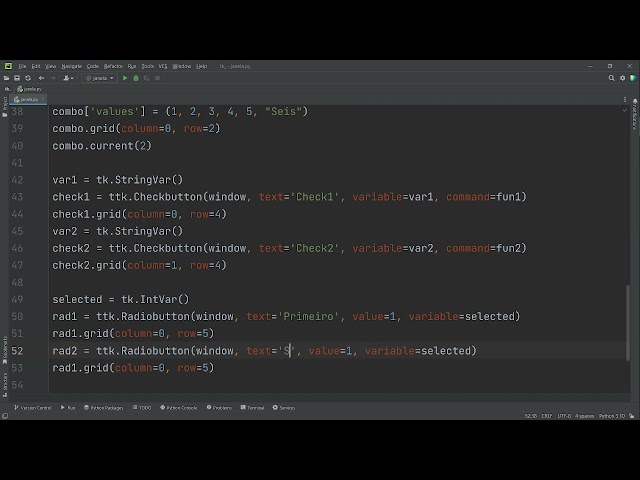Open the user account dropdown icon
The width and height of the screenshot is (640, 480).
tap(68, 78)
